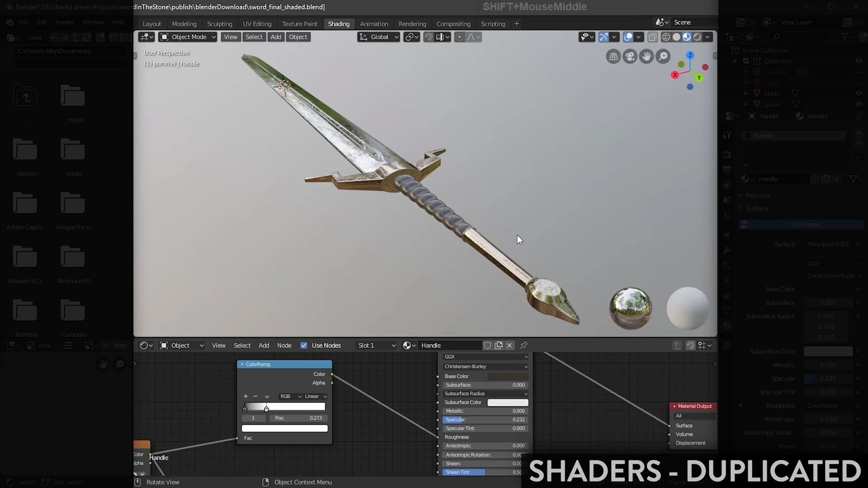Click Select in the 3D viewport header
Image resolution: width=868 pixels, height=488 pixels.
pos(254,37)
